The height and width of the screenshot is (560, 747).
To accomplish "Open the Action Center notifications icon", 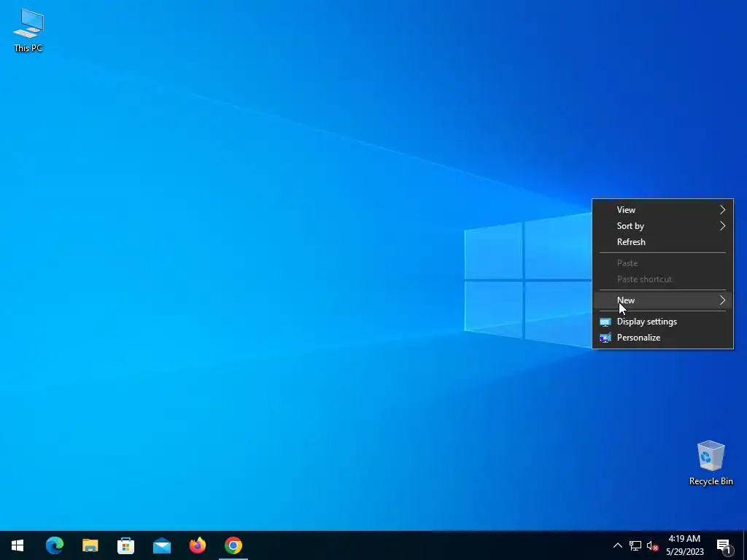I will [724, 545].
